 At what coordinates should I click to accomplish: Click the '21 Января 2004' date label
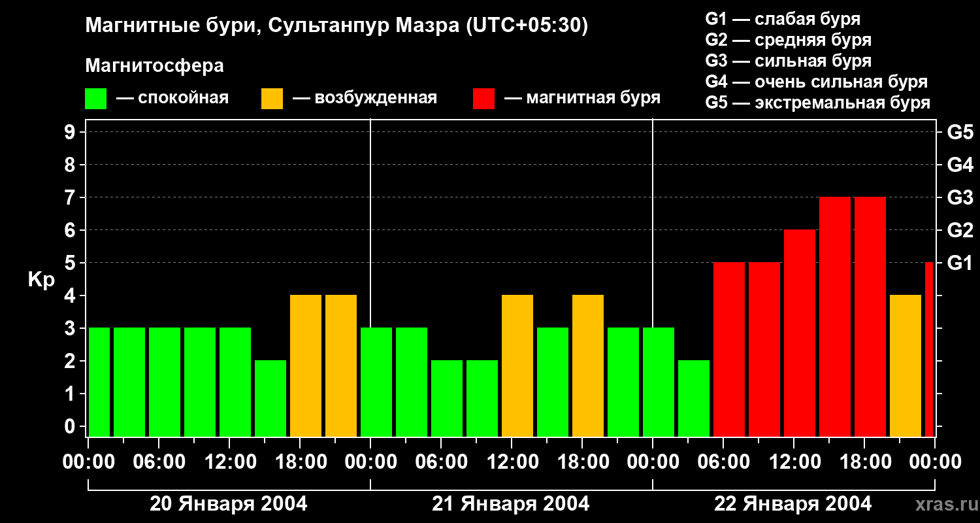(x=511, y=504)
